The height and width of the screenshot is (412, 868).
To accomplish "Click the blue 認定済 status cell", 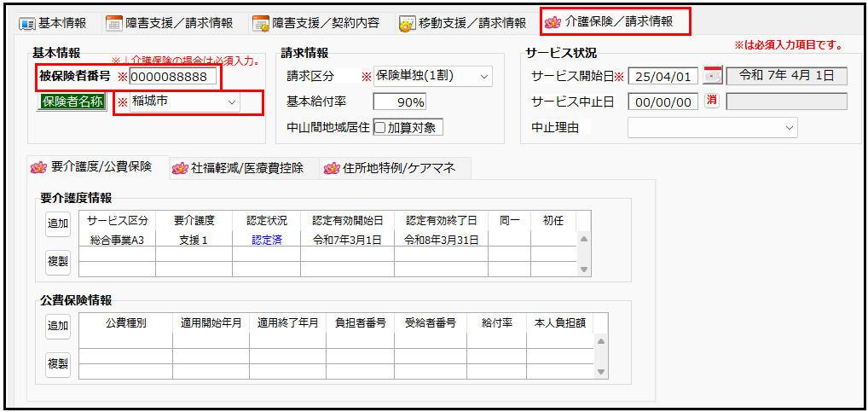I will pyautogui.click(x=266, y=239).
